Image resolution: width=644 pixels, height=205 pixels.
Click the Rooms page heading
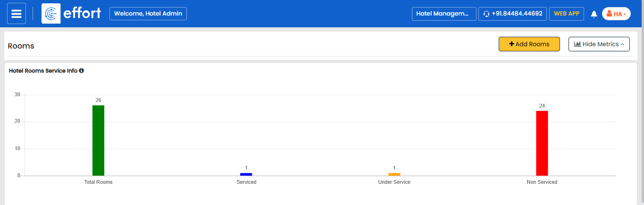coord(21,46)
